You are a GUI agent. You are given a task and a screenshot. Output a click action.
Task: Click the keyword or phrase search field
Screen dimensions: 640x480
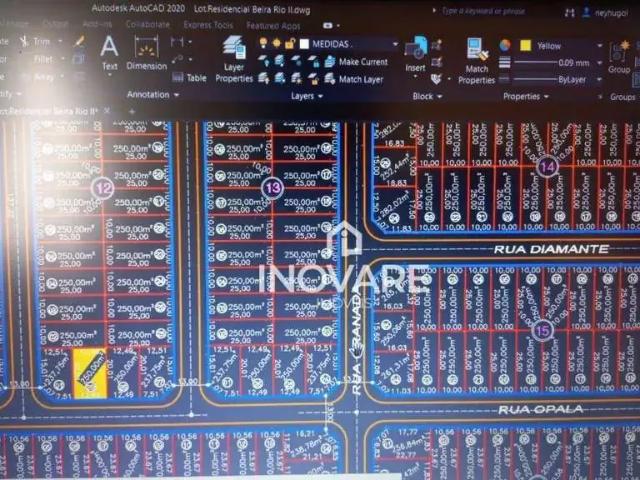point(484,11)
